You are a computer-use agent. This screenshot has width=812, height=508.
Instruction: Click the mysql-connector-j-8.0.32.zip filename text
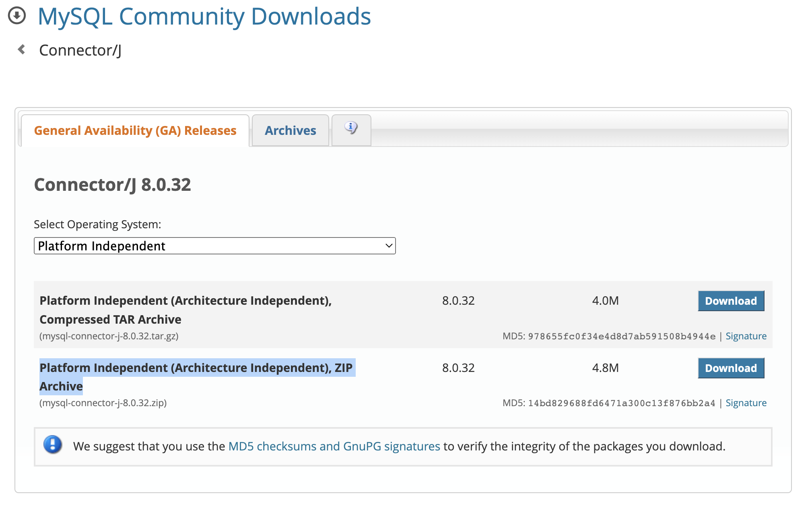103,403
